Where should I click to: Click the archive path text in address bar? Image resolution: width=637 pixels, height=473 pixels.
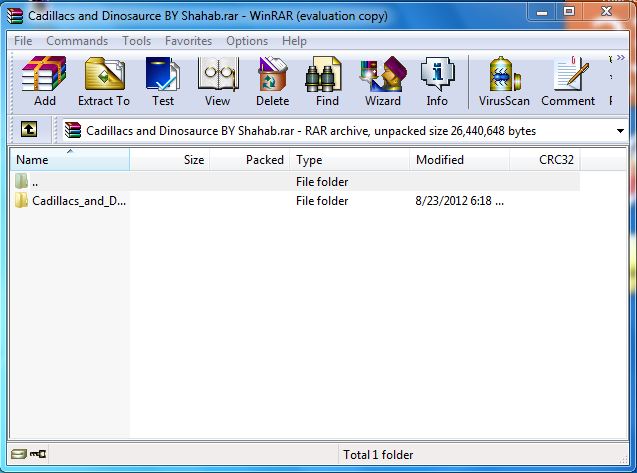click(x=311, y=131)
